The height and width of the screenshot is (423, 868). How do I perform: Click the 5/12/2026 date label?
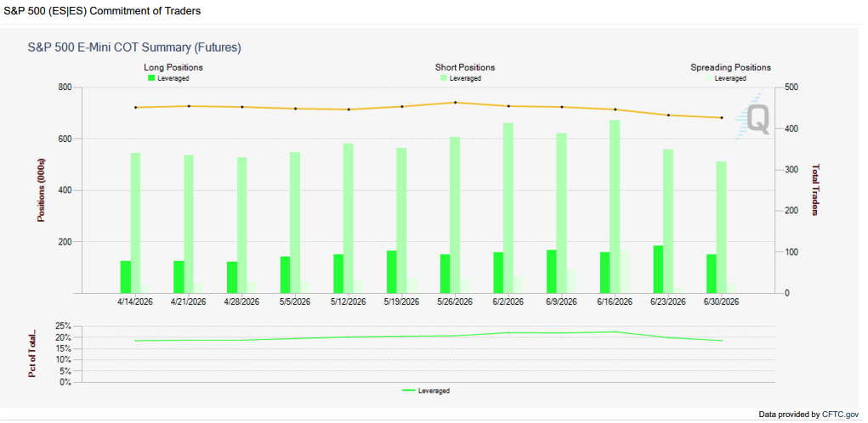point(349,302)
